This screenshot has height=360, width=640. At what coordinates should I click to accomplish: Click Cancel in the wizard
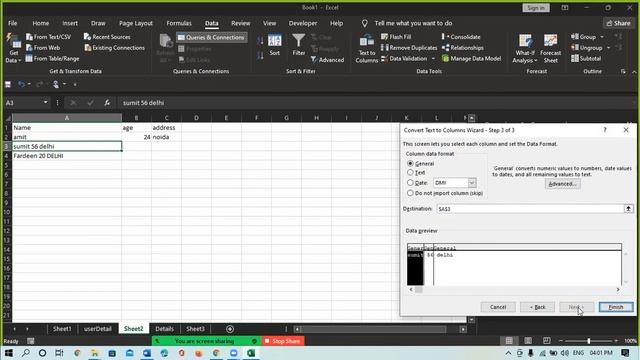(x=498, y=307)
